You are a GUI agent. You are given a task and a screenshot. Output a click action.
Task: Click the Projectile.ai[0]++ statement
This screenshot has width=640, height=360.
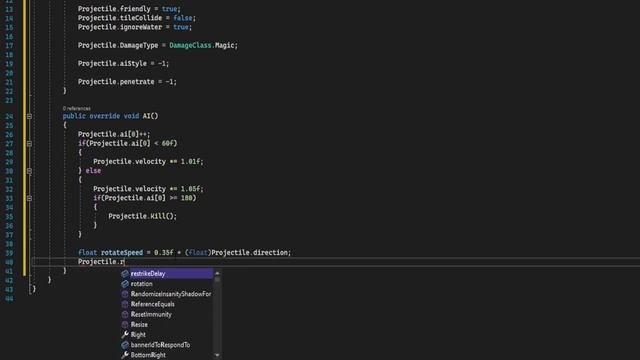(114, 134)
